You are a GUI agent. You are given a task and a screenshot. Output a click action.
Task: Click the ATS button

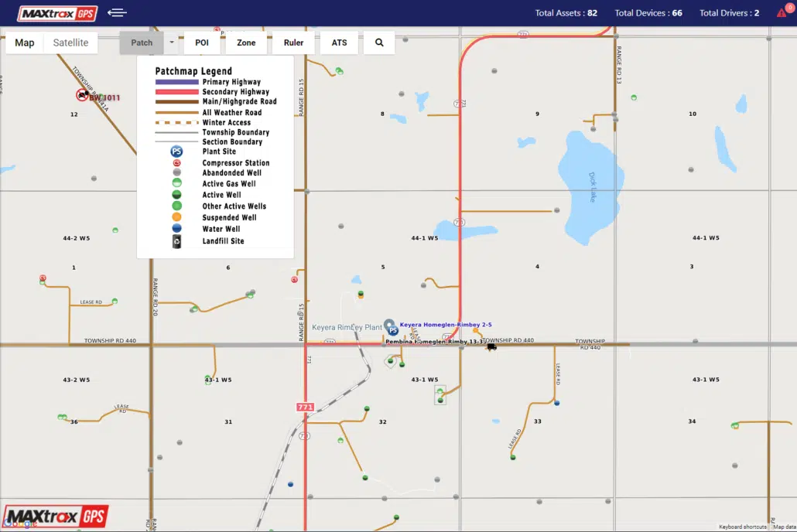point(339,43)
